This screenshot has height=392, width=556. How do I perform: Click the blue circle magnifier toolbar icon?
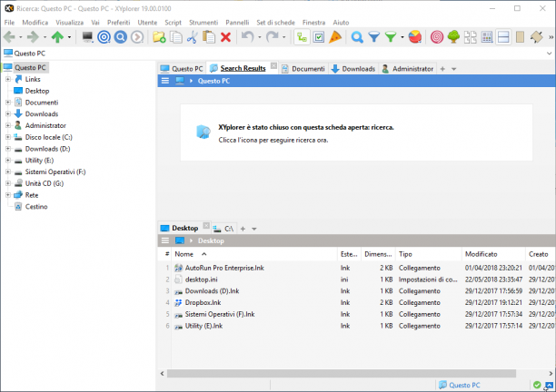pos(121,37)
